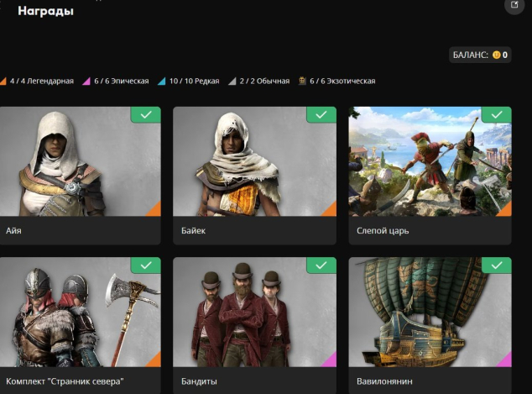This screenshot has width=532, height=394.
Task: Click the green checkmark on the Айя card
Action: pyautogui.click(x=146, y=114)
